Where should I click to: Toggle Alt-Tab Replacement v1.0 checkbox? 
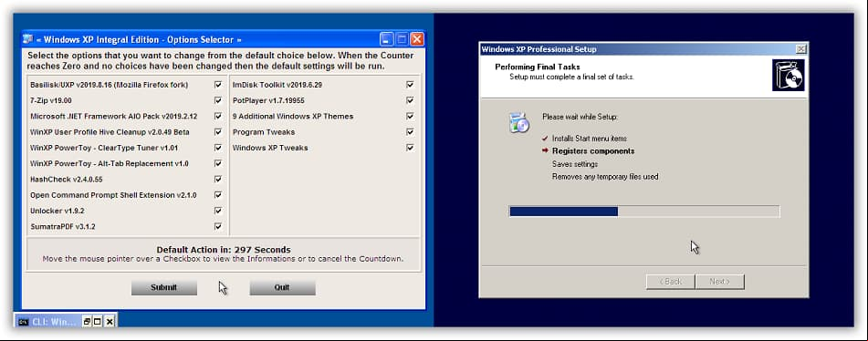tap(218, 163)
